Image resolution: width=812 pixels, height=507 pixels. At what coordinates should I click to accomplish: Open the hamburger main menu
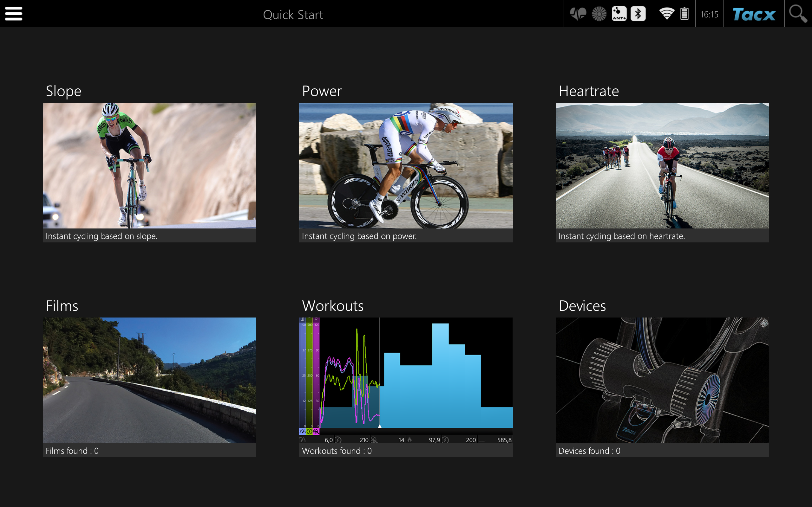(x=13, y=14)
